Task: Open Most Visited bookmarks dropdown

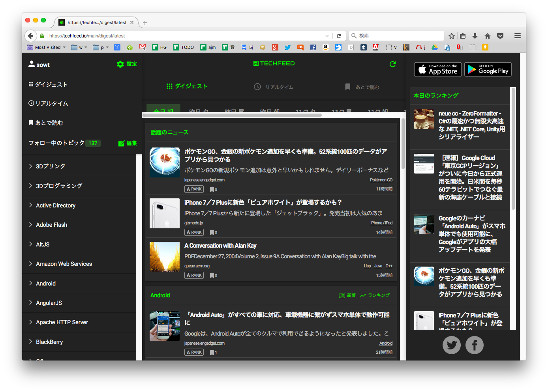Action: pos(46,47)
